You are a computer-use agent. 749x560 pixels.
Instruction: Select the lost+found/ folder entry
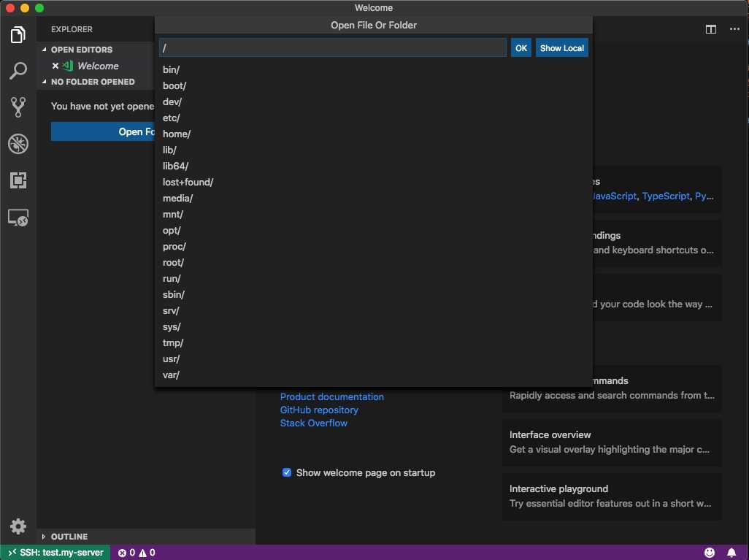(374, 182)
